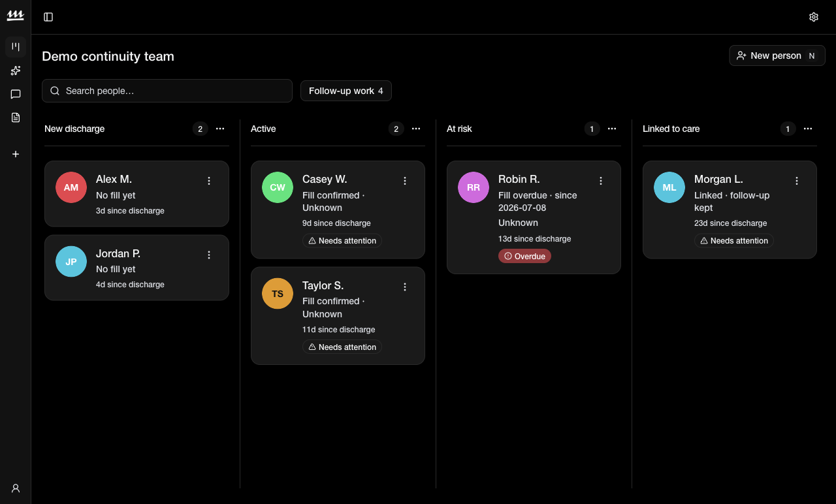Click the Active column title
Image resolution: width=836 pixels, height=504 pixels.
(263, 129)
